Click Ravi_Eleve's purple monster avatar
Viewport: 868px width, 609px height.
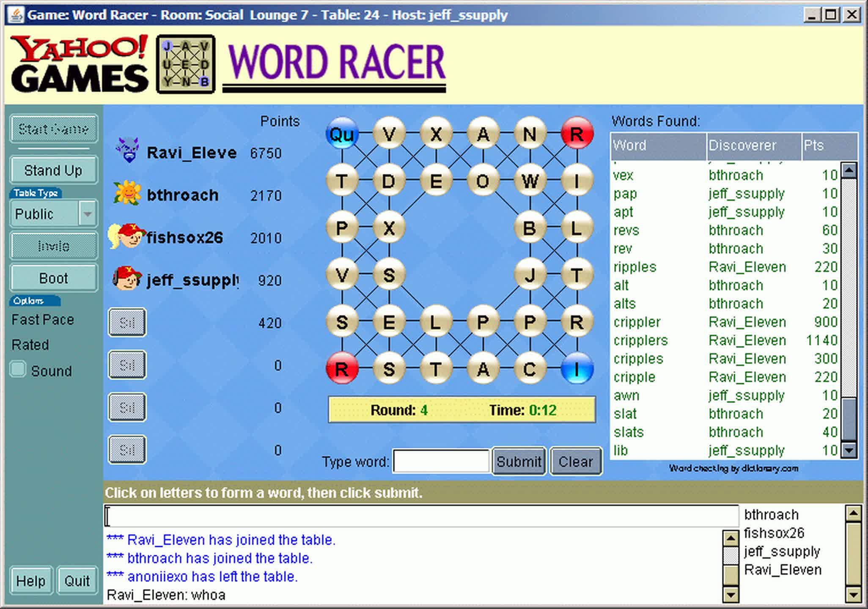tap(128, 150)
